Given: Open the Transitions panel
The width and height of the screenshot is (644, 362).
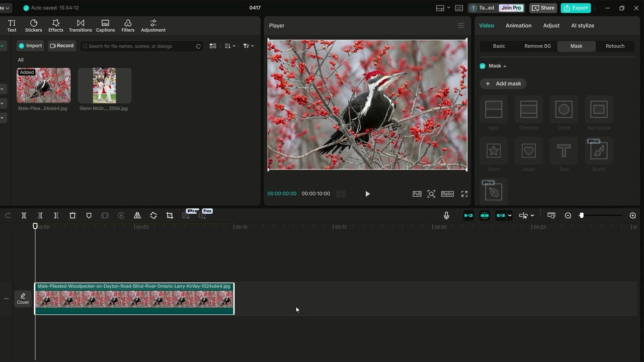Looking at the screenshot, I should click(80, 26).
